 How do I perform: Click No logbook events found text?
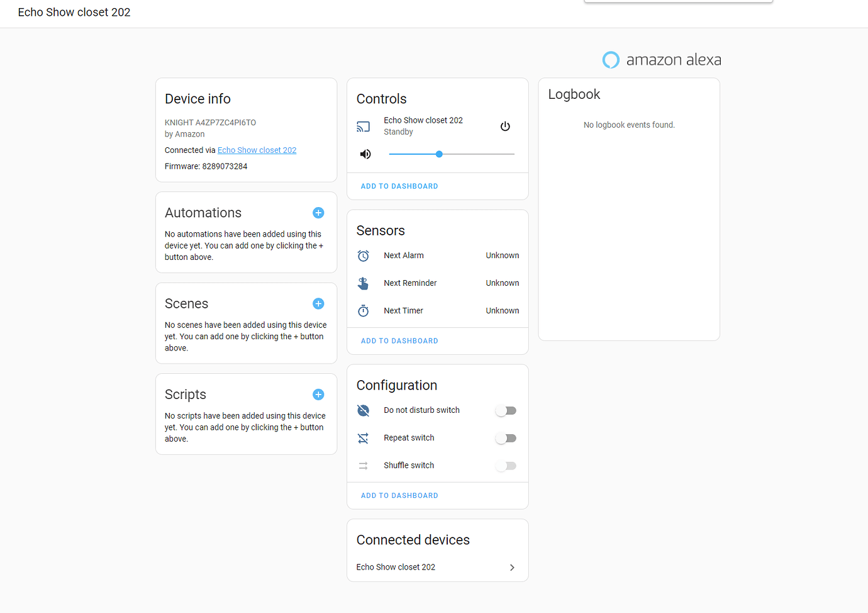coord(629,125)
